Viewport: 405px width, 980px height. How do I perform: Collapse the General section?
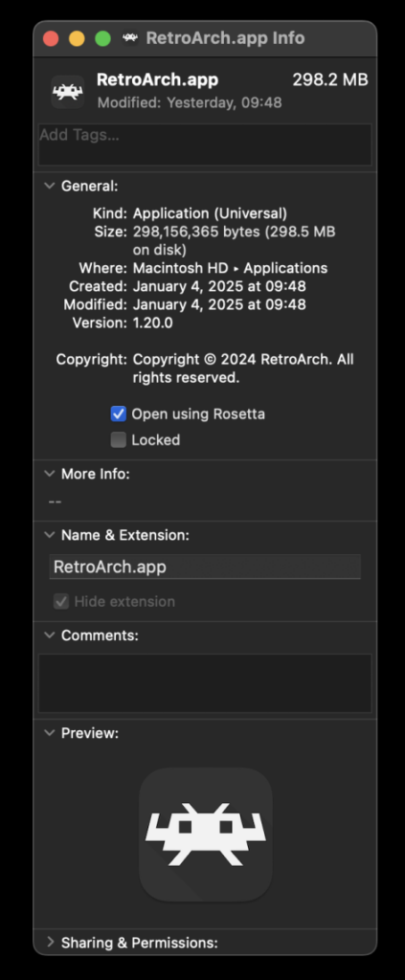point(50,186)
